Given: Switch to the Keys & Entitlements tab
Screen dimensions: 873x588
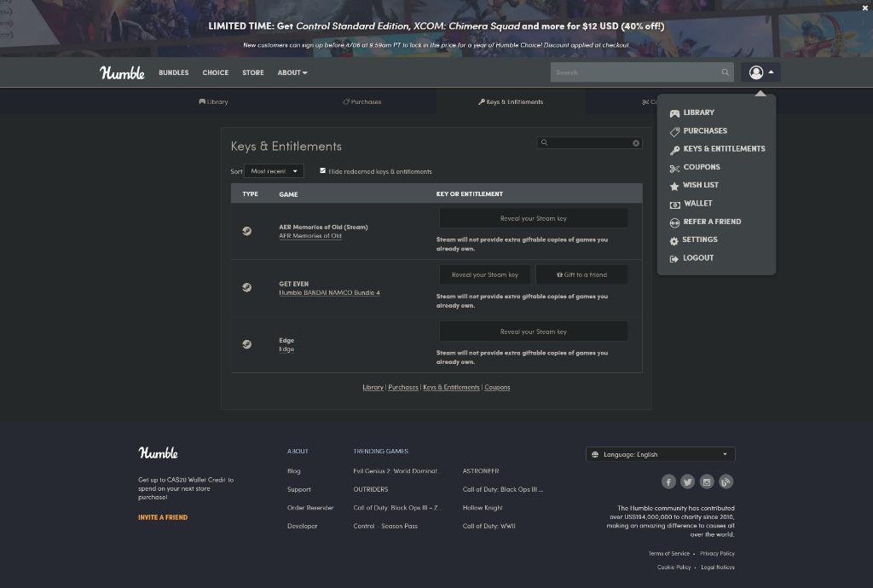Looking at the screenshot, I should click(511, 101).
